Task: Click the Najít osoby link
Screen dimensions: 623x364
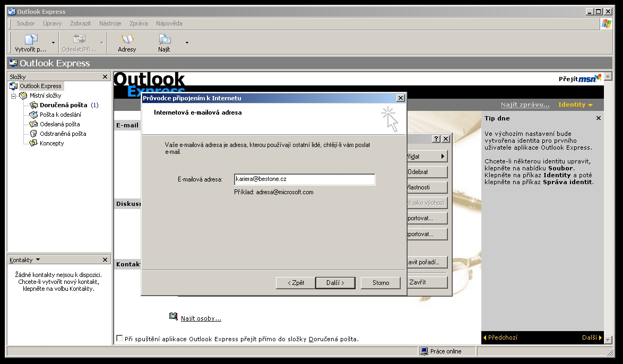Action: [x=201, y=318]
